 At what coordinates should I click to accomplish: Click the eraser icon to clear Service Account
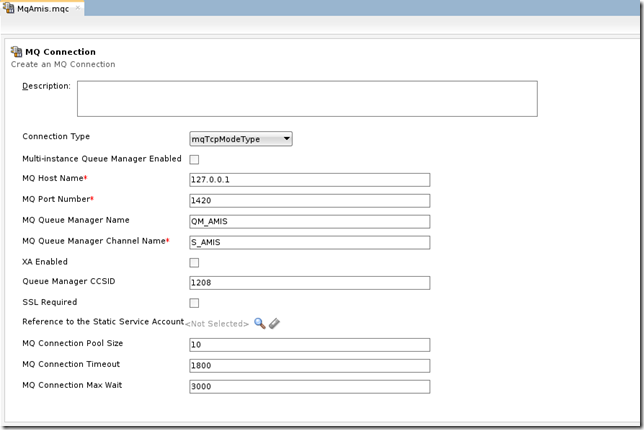click(x=274, y=323)
